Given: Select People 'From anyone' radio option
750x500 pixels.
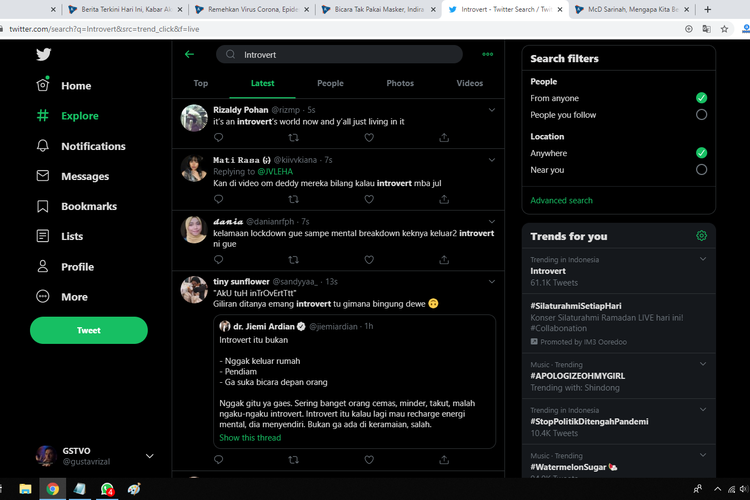Looking at the screenshot, I should (701, 98).
